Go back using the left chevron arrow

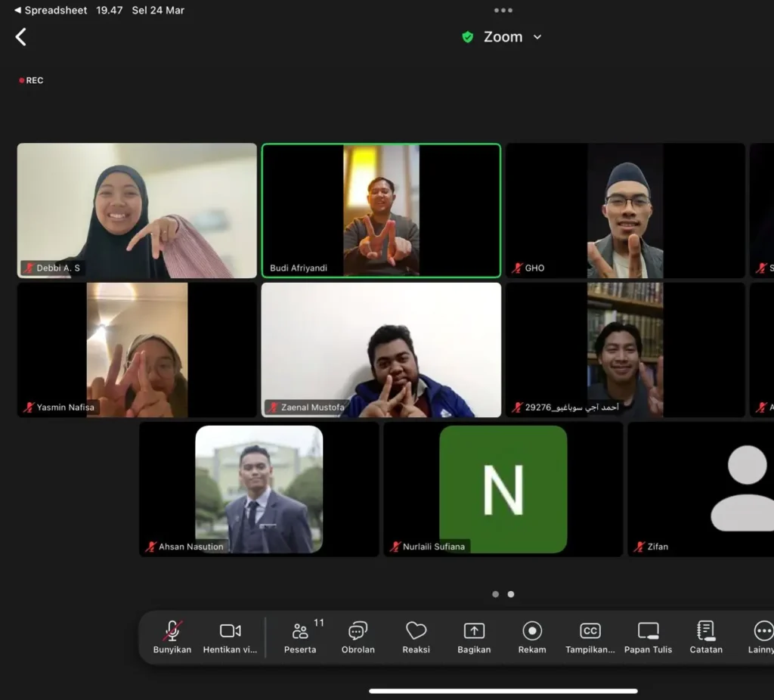pos(21,37)
